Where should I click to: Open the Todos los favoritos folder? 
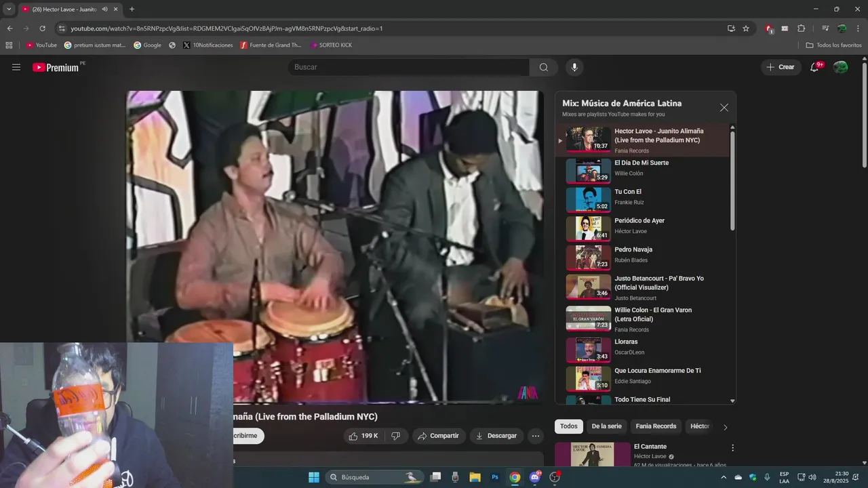(x=833, y=45)
